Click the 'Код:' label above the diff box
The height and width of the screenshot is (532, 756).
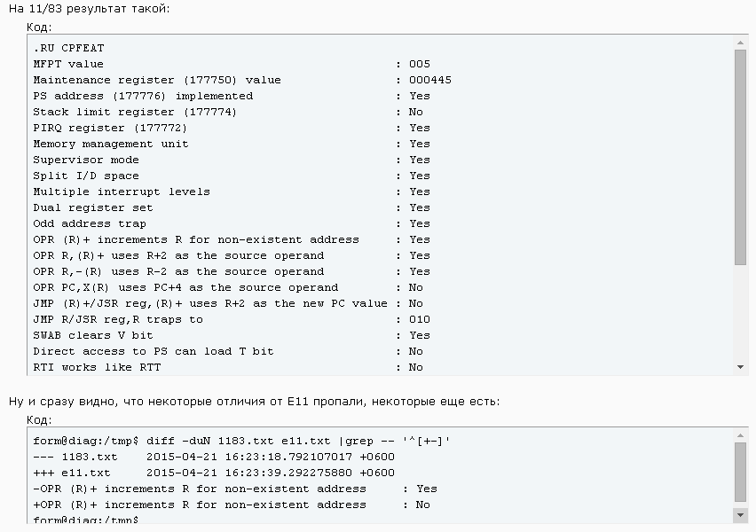point(39,419)
